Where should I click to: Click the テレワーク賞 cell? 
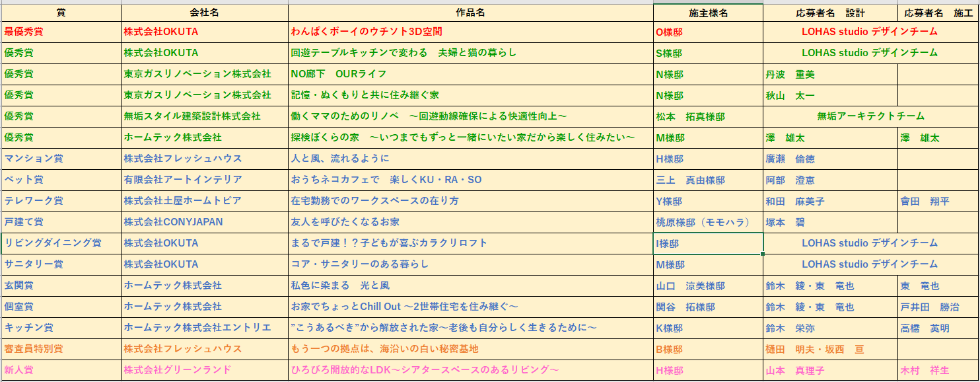[61, 201]
